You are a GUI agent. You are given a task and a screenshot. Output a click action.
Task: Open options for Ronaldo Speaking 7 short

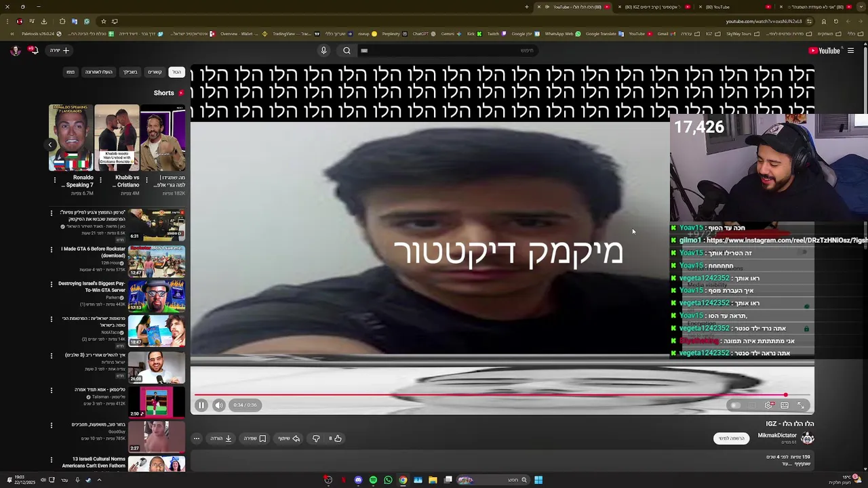(x=54, y=180)
